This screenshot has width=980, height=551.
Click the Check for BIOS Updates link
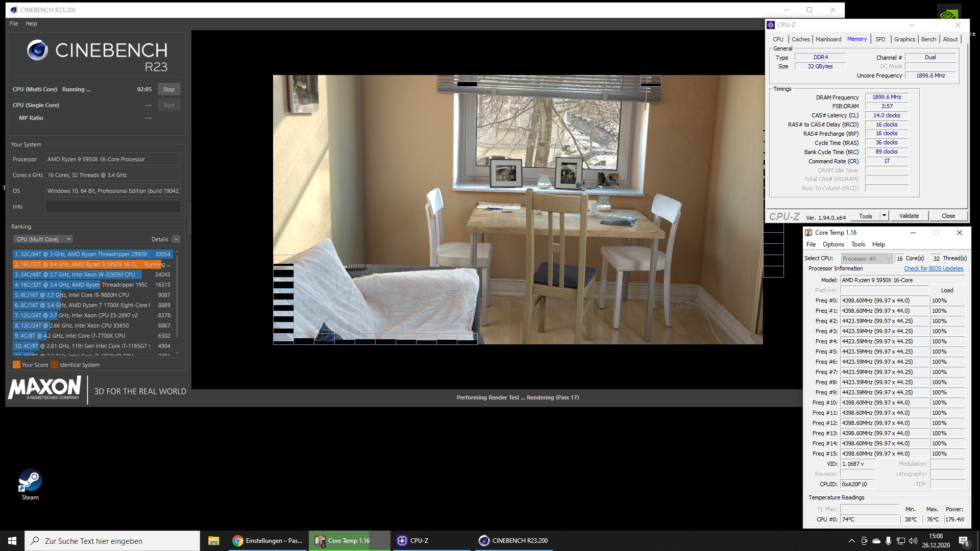tap(934, 268)
